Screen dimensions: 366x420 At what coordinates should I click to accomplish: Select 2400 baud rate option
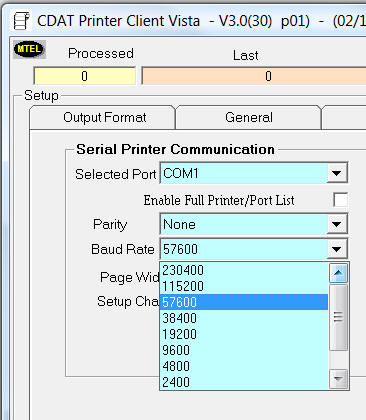point(244,382)
